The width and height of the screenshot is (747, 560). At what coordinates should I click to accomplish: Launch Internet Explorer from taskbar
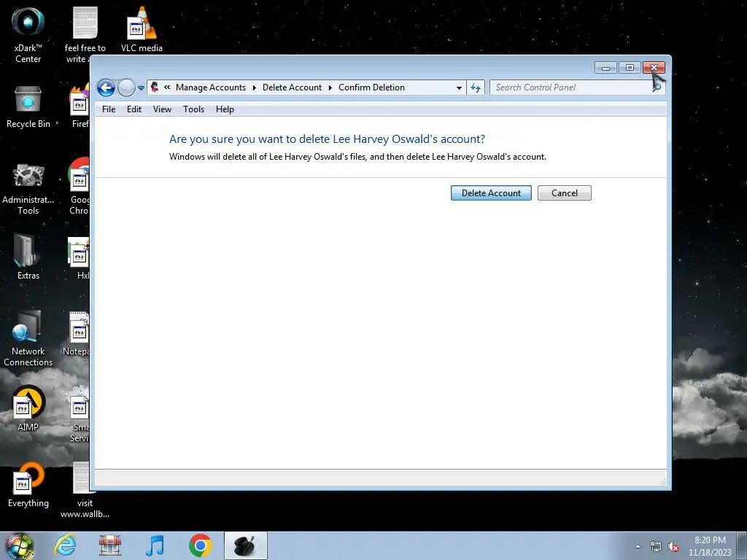coord(65,545)
